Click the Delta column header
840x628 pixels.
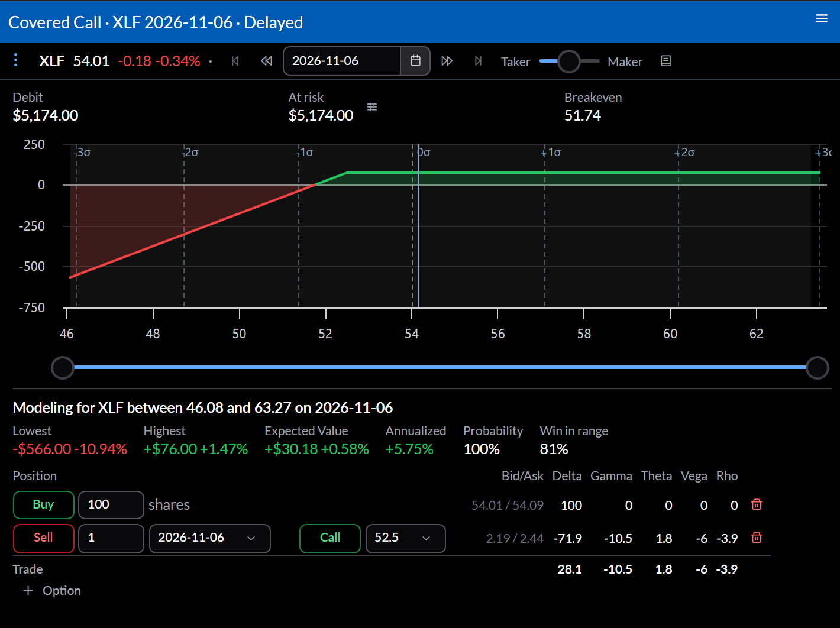click(567, 476)
